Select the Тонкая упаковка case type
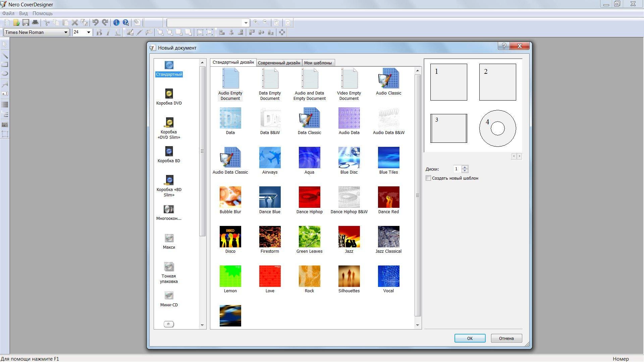 (x=169, y=273)
